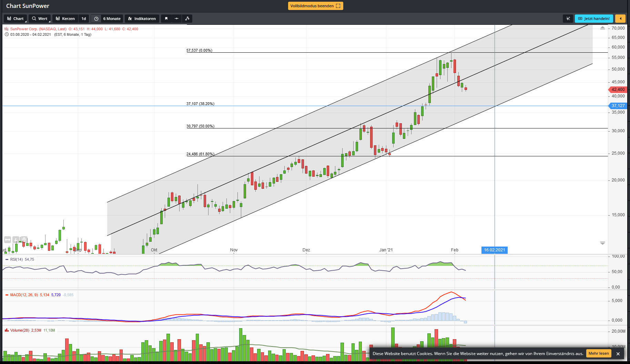Click the Jetzt handeln! button
Screen dimensions: 630x364
[x=594, y=19]
